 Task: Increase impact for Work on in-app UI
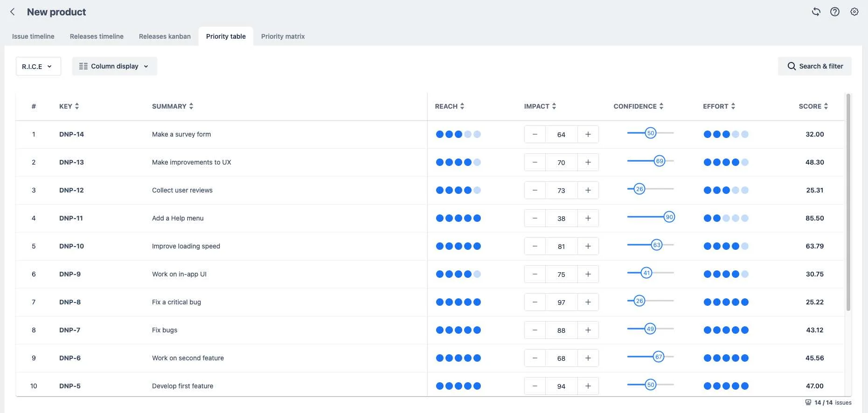(588, 274)
